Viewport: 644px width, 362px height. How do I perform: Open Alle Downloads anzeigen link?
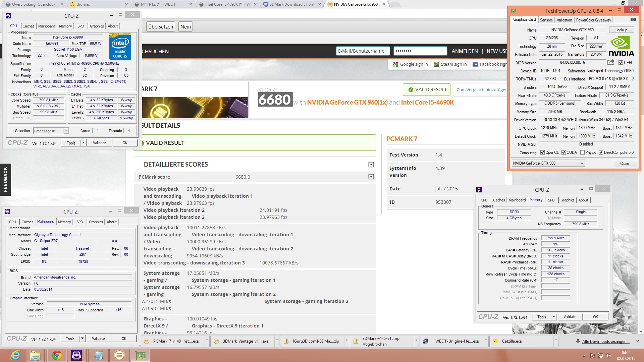[x=606, y=342]
